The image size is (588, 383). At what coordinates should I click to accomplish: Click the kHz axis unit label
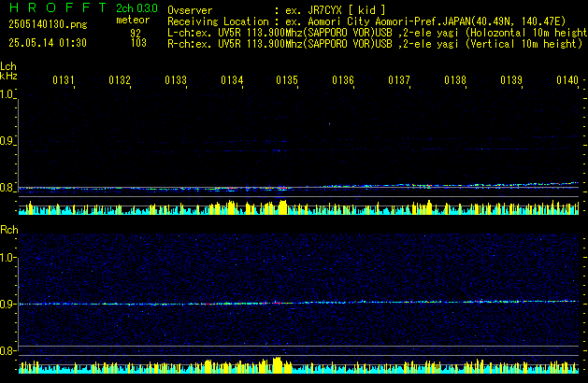coord(8,76)
